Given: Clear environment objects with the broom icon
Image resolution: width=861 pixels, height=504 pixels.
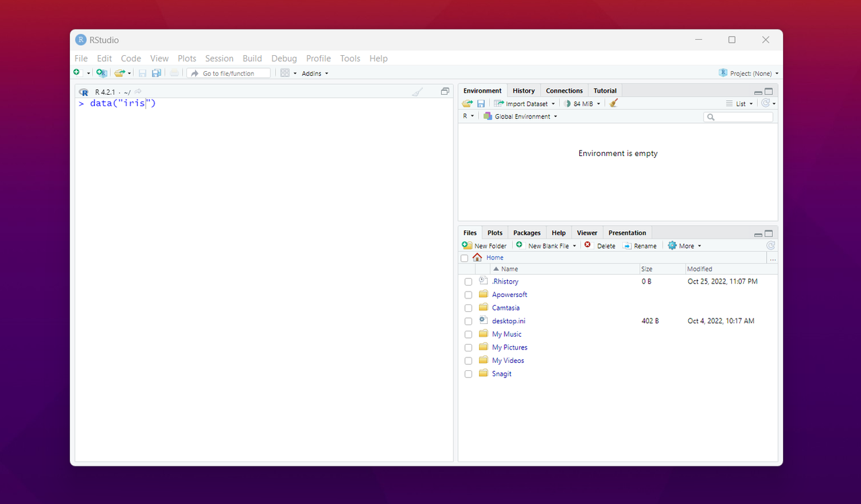Looking at the screenshot, I should click(x=613, y=103).
